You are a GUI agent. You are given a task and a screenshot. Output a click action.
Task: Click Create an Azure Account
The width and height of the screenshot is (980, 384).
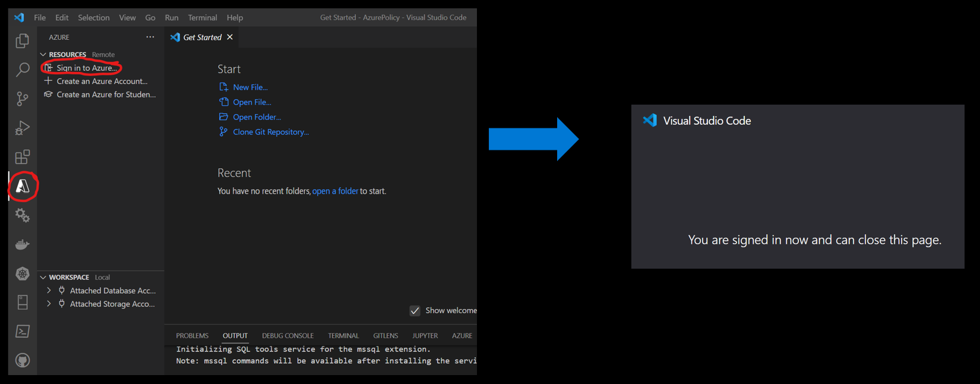tap(102, 81)
